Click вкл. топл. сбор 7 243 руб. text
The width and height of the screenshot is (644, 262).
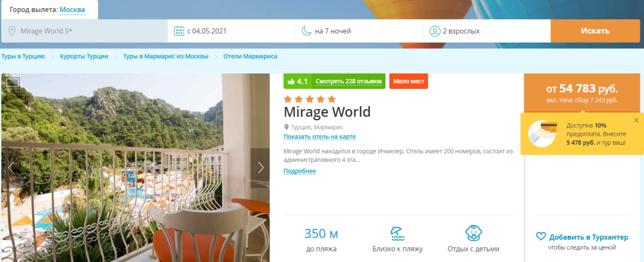[582, 100]
